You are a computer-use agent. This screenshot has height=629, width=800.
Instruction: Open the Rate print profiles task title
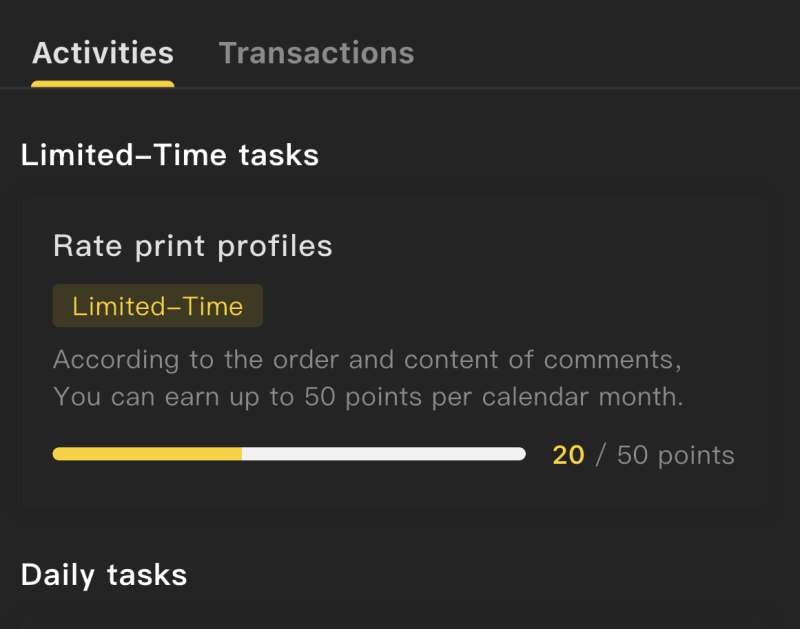(192, 246)
